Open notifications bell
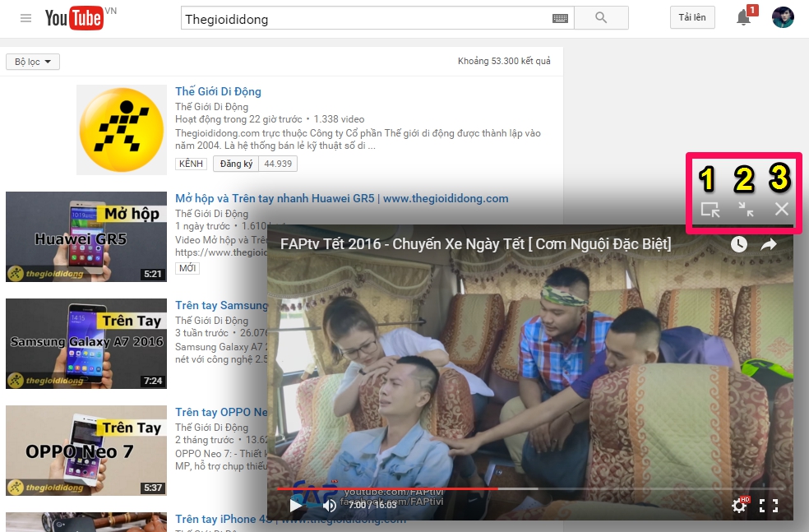The image size is (809, 532). pyautogui.click(x=743, y=18)
